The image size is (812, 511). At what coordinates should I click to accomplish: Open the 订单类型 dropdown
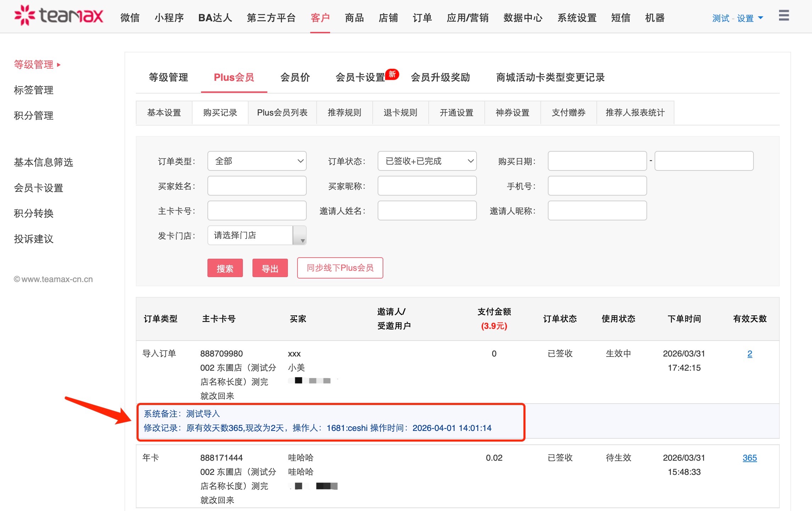click(257, 161)
